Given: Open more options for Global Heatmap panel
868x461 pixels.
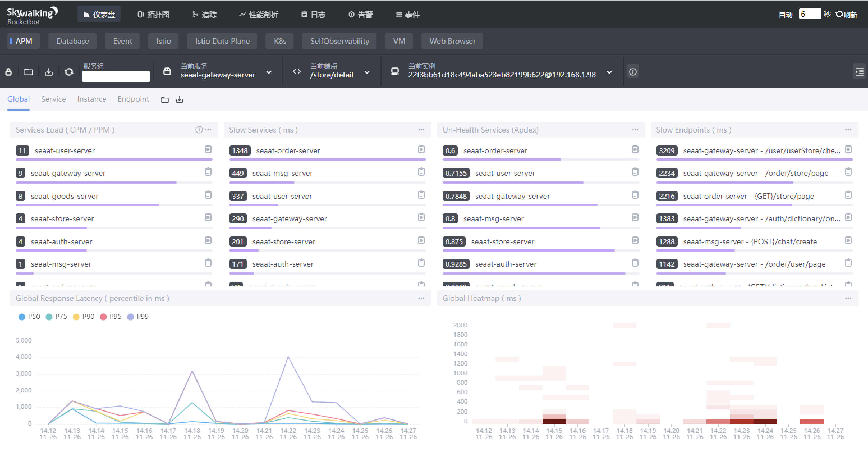Looking at the screenshot, I should coord(848,298).
